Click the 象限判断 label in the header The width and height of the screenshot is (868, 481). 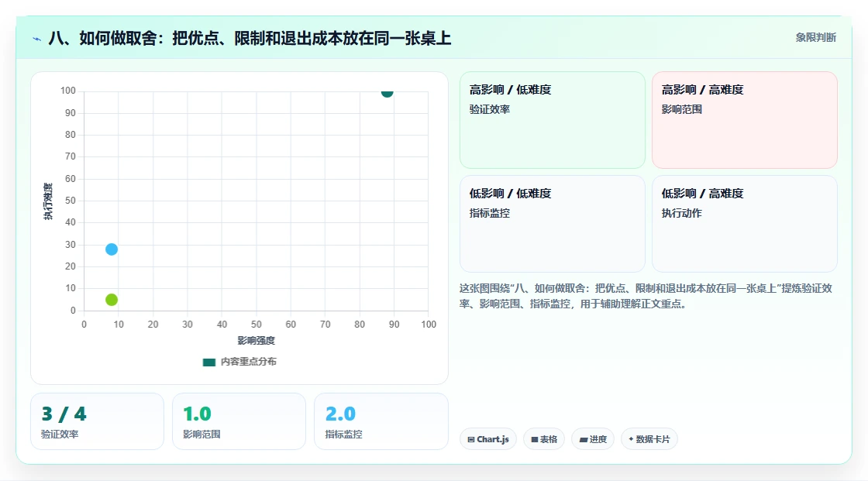click(816, 37)
